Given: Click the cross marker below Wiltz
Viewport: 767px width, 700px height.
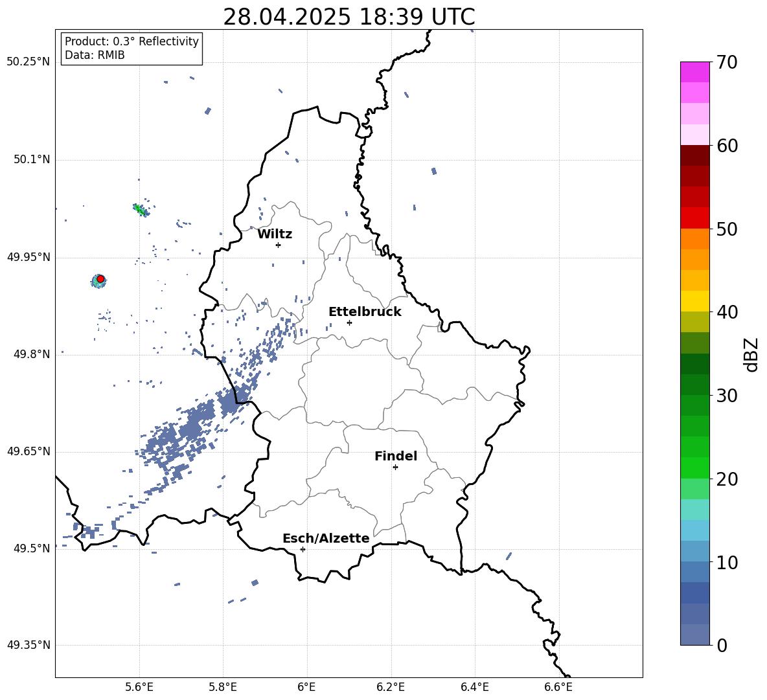Looking at the screenshot, I should coord(279,245).
